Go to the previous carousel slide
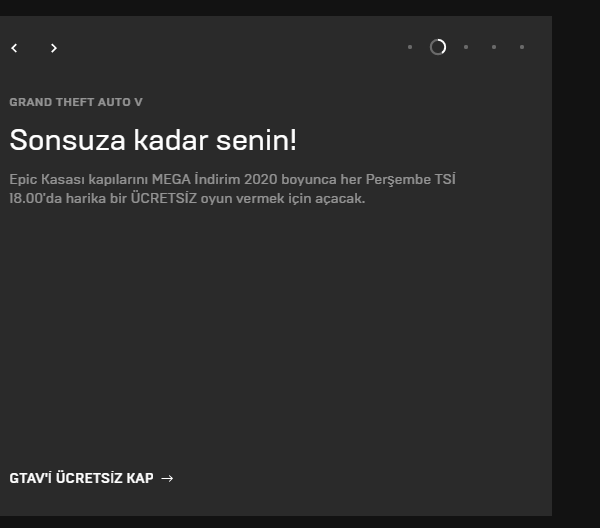 [x=15, y=48]
